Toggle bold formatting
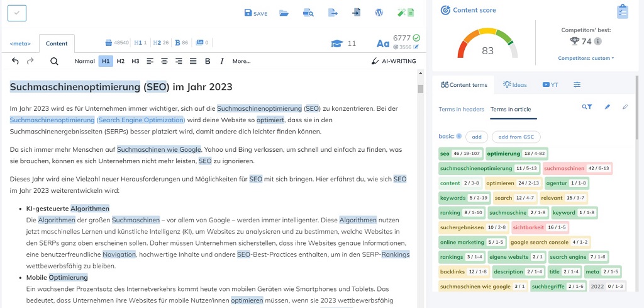The width and height of the screenshot is (644, 308). point(208,61)
